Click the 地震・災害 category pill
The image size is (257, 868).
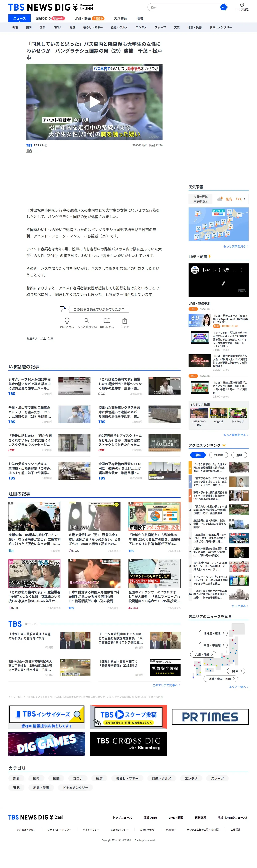41,787
